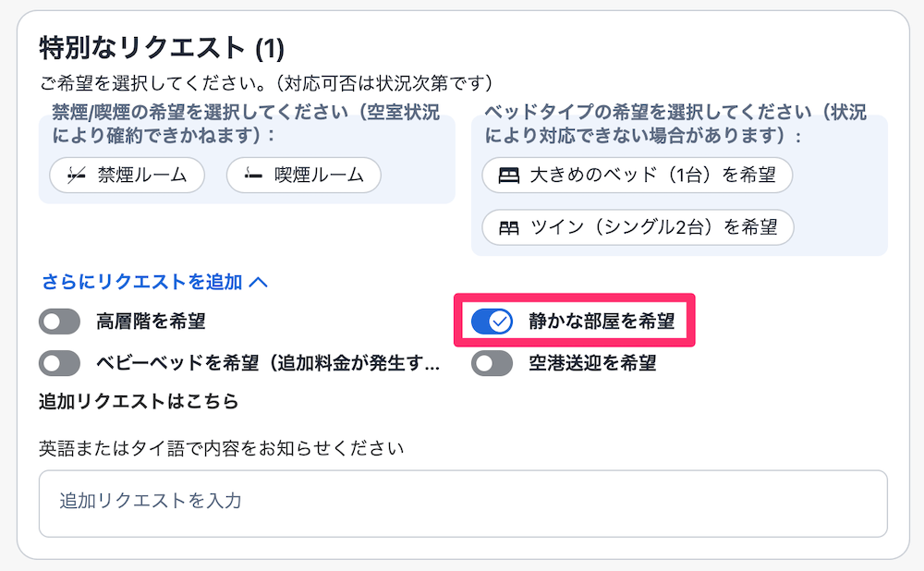The width and height of the screenshot is (924, 571).
Task: Click the checkmark knob on 静かな部屋 switch
Action: coord(500,322)
